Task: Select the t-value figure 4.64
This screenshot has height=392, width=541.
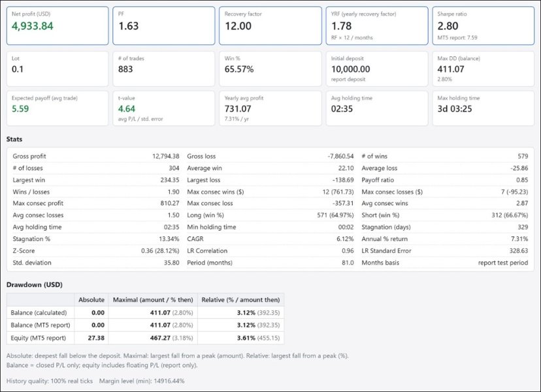Action: (x=127, y=109)
